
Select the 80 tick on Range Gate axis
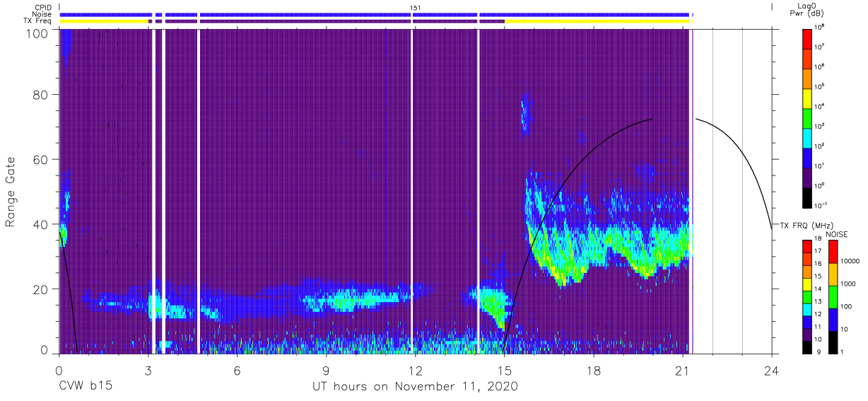coord(41,95)
